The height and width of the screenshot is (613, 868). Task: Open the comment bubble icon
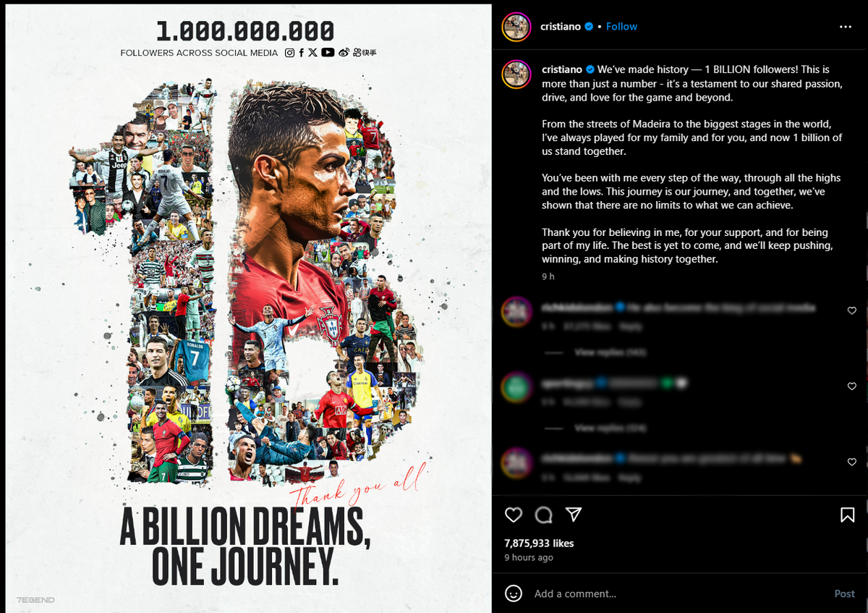(x=543, y=515)
